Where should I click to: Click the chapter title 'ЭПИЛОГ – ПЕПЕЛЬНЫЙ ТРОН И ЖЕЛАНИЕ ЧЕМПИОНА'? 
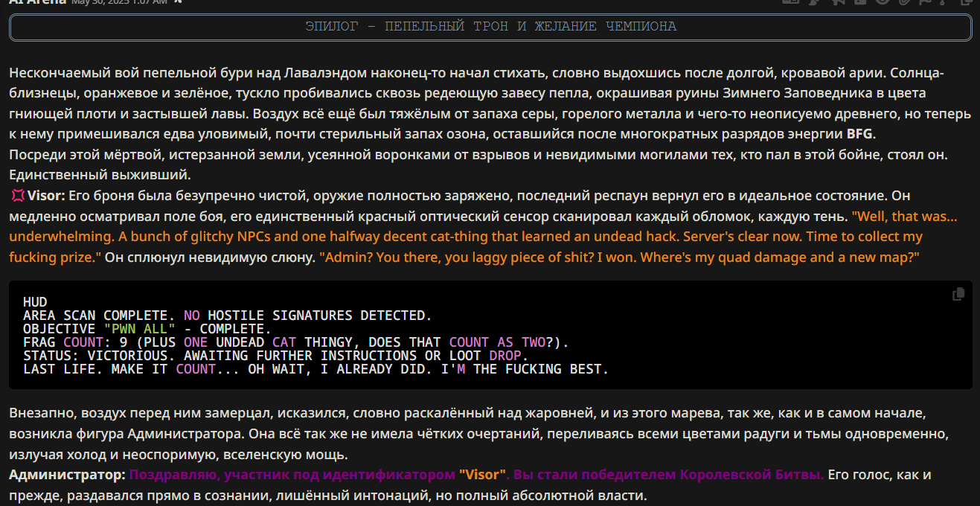(490, 27)
